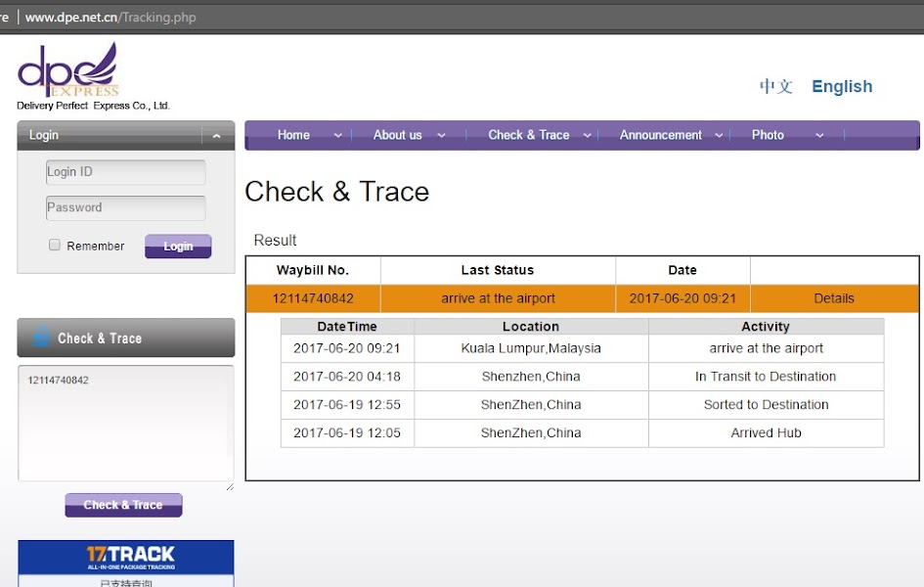This screenshot has height=587, width=924.
Task: Toggle the Announcement menu chevron
Action: pos(721,135)
